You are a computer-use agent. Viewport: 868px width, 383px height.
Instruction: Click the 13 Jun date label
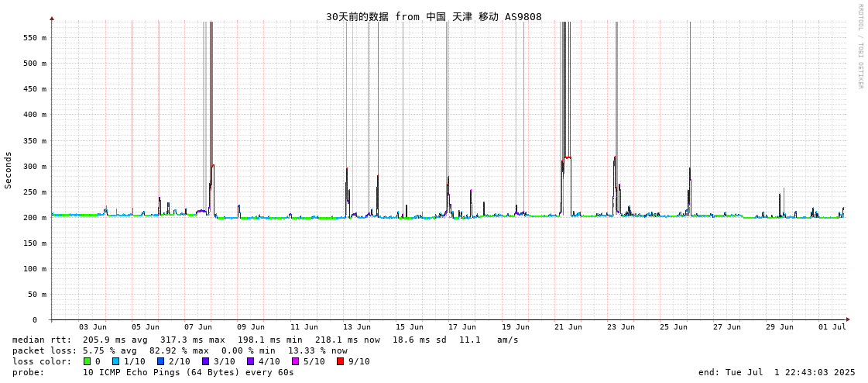click(357, 327)
